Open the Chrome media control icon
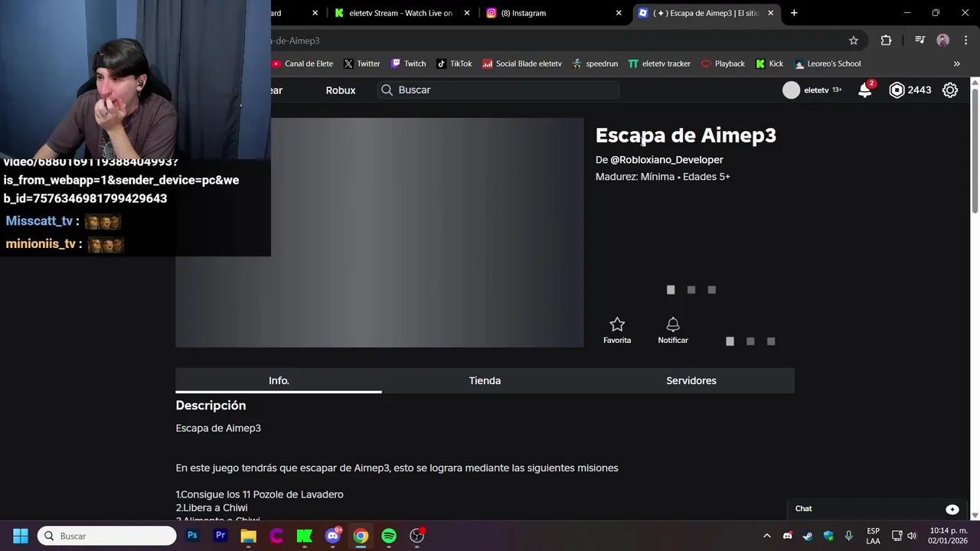 920,41
